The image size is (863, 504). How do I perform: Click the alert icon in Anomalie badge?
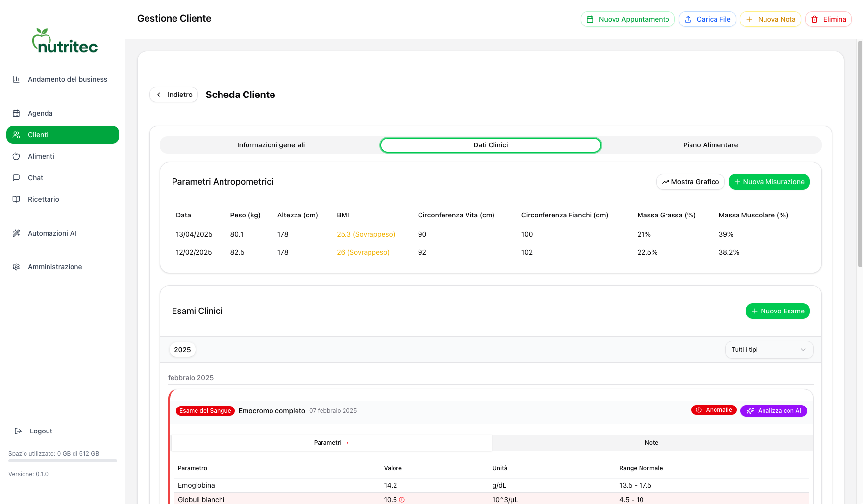point(699,410)
